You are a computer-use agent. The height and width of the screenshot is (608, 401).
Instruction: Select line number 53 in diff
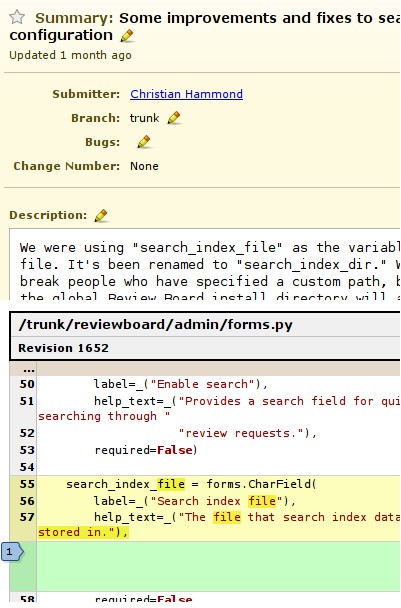pos(27,450)
